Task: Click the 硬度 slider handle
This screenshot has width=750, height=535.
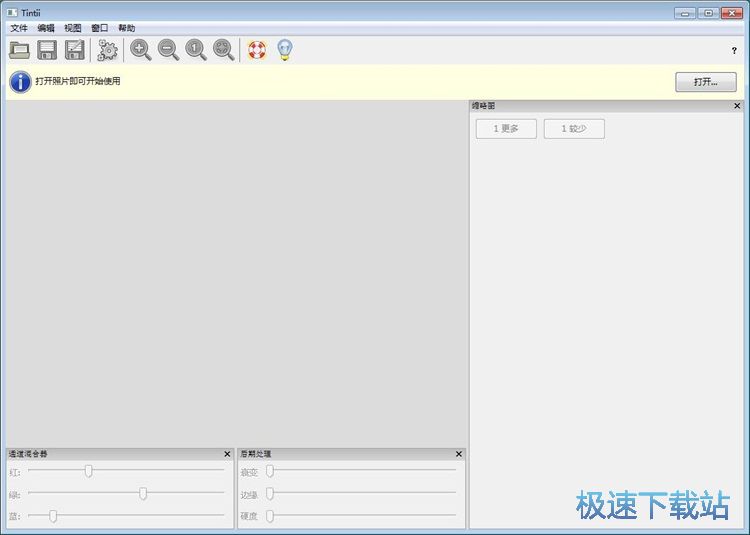Action: click(x=270, y=516)
